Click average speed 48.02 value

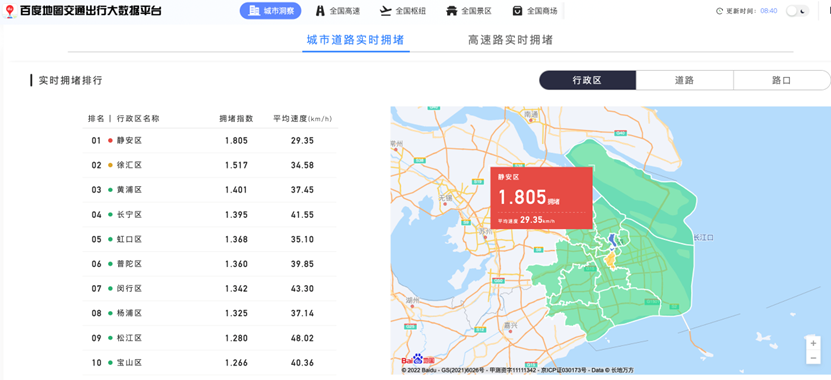click(x=302, y=338)
